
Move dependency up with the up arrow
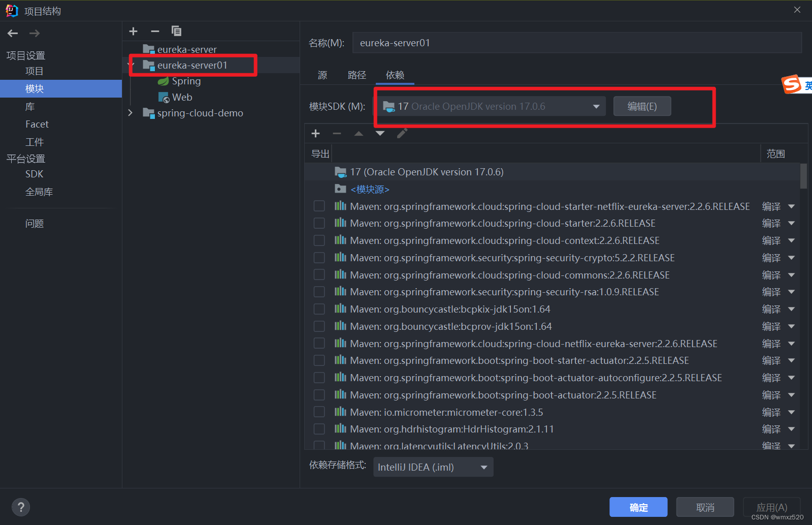[359, 134]
